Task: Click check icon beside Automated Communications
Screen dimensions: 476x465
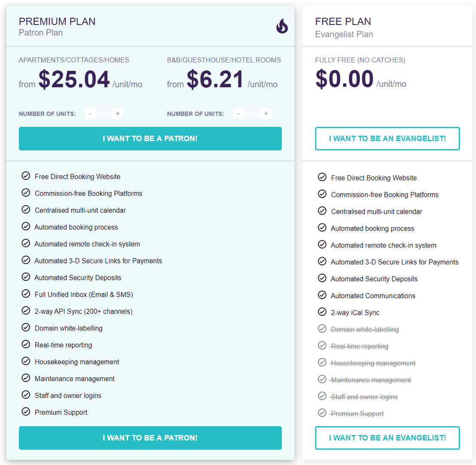Action: pyautogui.click(x=322, y=295)
